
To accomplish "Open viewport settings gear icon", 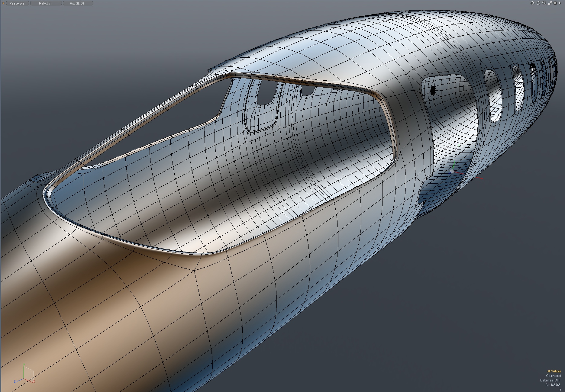I will (x=555, y=3).
